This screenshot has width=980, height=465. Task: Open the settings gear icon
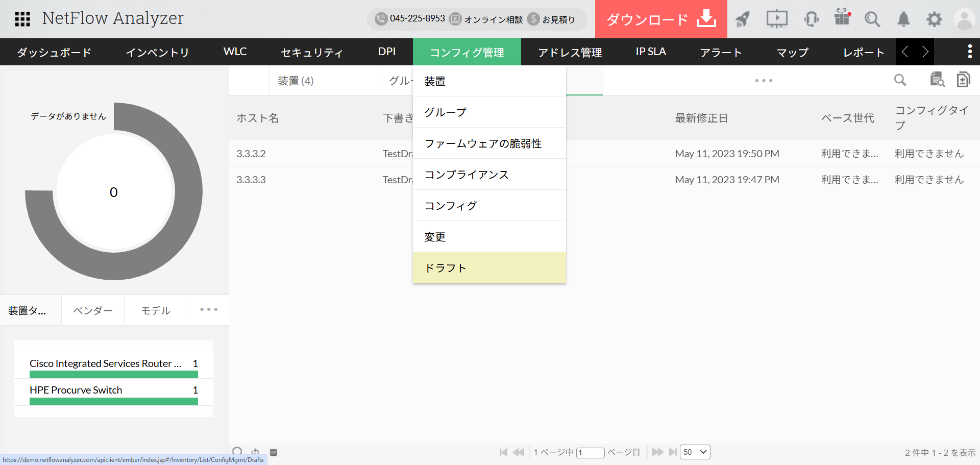click(x=934, y=19)
